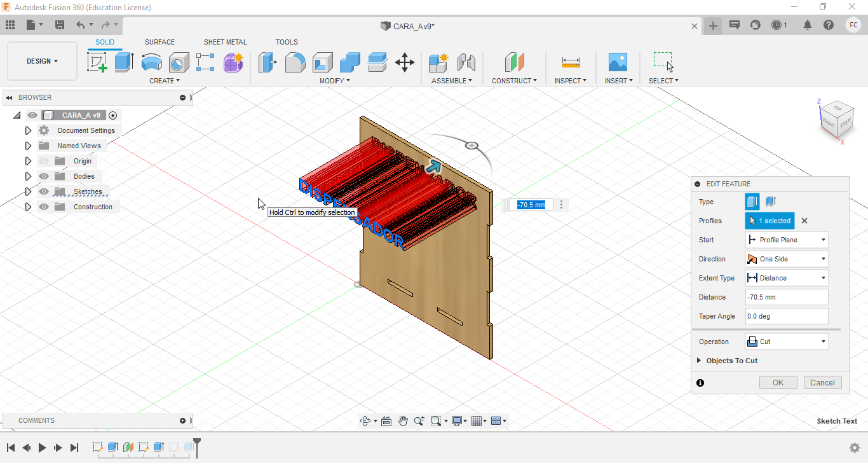Screen dimensions: 868x463
Task: Select the Move/Copy tool
Action: pos(405,62)
